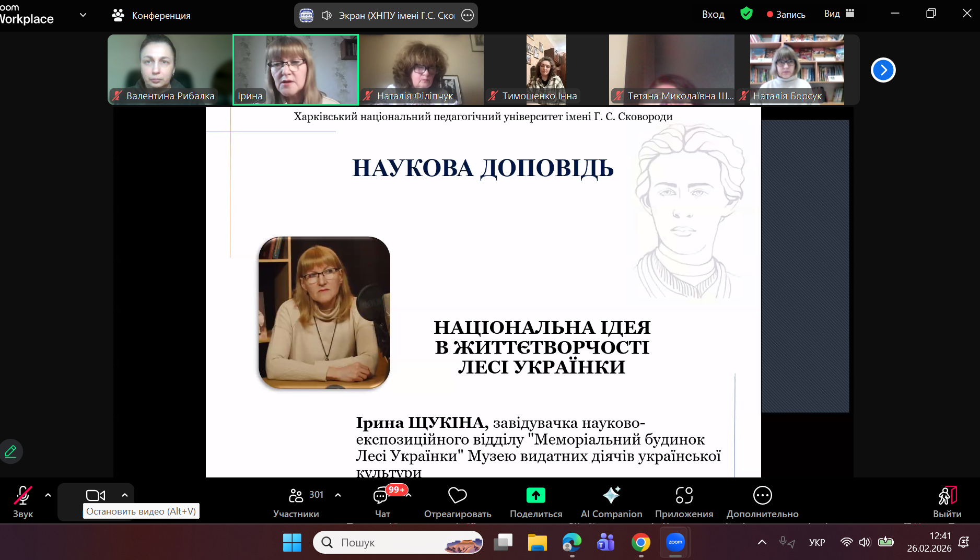This screenshot has width=980, height=560.
Task: Open the Apps panel
Action: click(x=684, y=501)
